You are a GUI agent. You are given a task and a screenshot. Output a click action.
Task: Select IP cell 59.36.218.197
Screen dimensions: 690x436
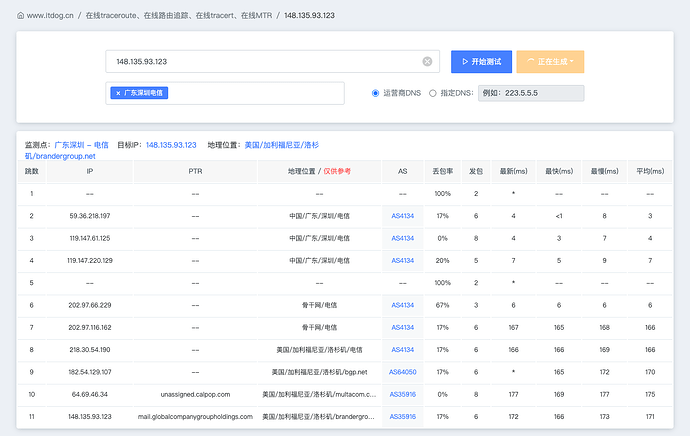click(90, 216)
